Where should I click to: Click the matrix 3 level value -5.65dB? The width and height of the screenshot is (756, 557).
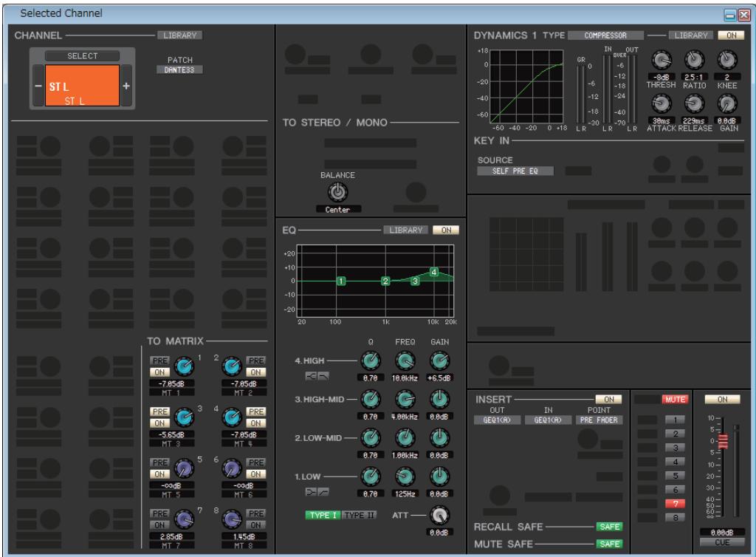point(172,434)
